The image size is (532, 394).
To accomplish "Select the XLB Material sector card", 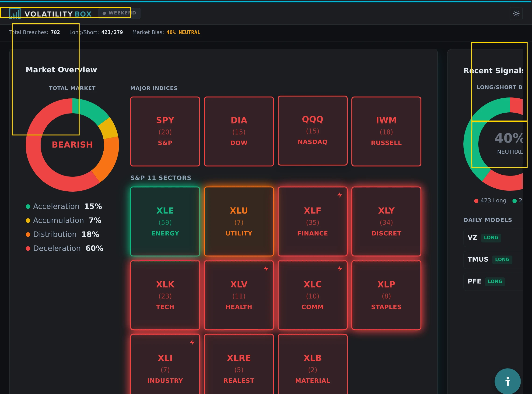I will point(313,364).
